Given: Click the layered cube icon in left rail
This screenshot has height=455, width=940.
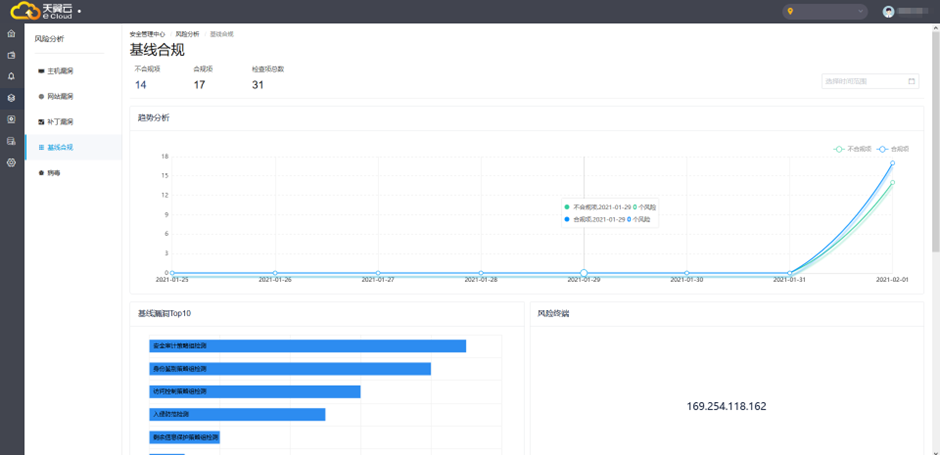Looking at the screenshot, I should click(x=11, y=98).
